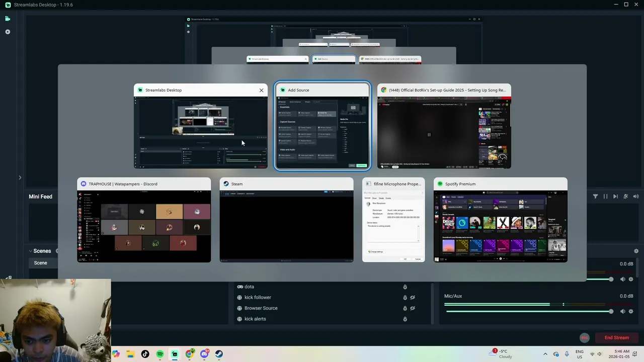The image size is (644, 362).
Task: Show hidden system tray icons chevron
Action: [x=545, y=354]
